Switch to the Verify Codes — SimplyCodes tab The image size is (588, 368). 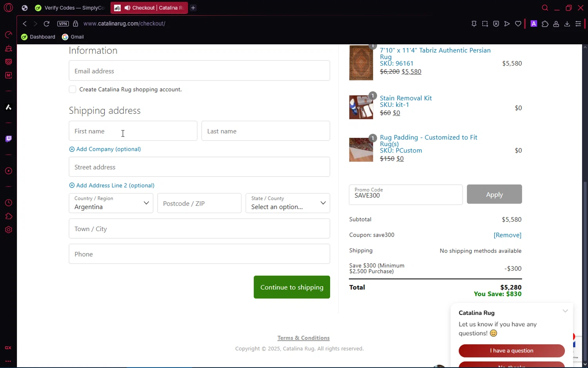pos(70,8)
